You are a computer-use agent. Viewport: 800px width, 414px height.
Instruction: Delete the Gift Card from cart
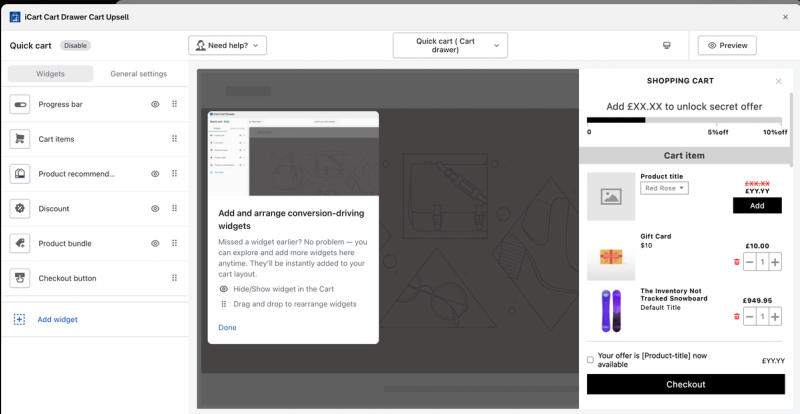pyautogui.click(x=736, y=262)
